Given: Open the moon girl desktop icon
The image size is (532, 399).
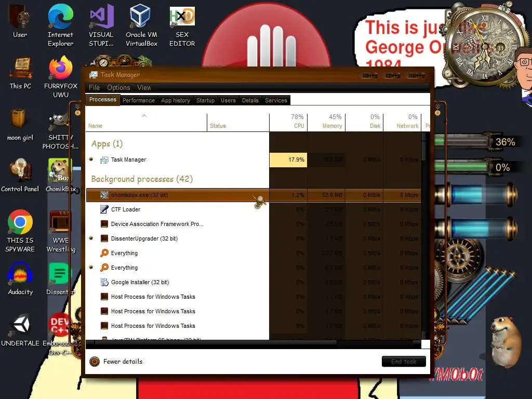Looking at the screenshot, I should point(20,125).
